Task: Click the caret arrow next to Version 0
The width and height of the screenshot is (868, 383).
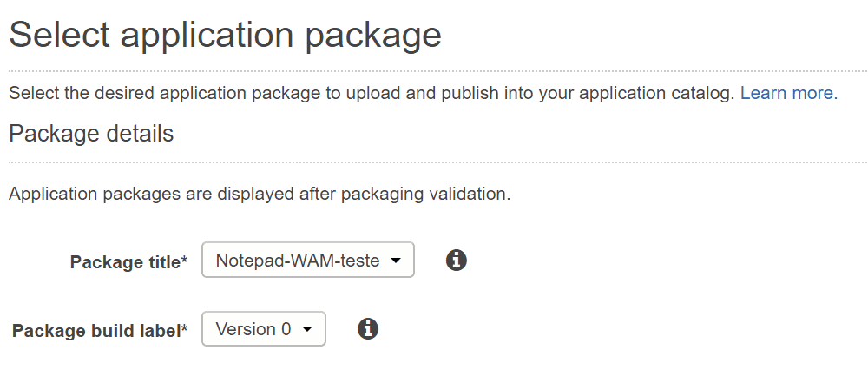Action: (307, 330)
